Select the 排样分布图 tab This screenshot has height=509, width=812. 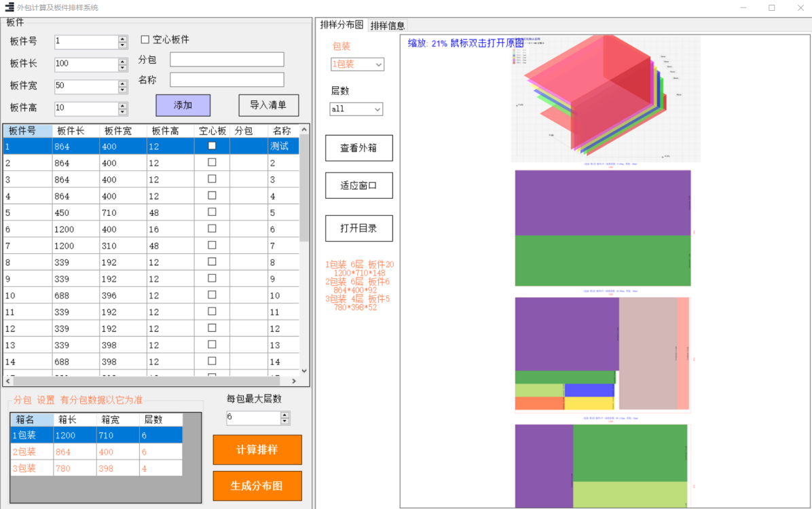tap(342, 25)
